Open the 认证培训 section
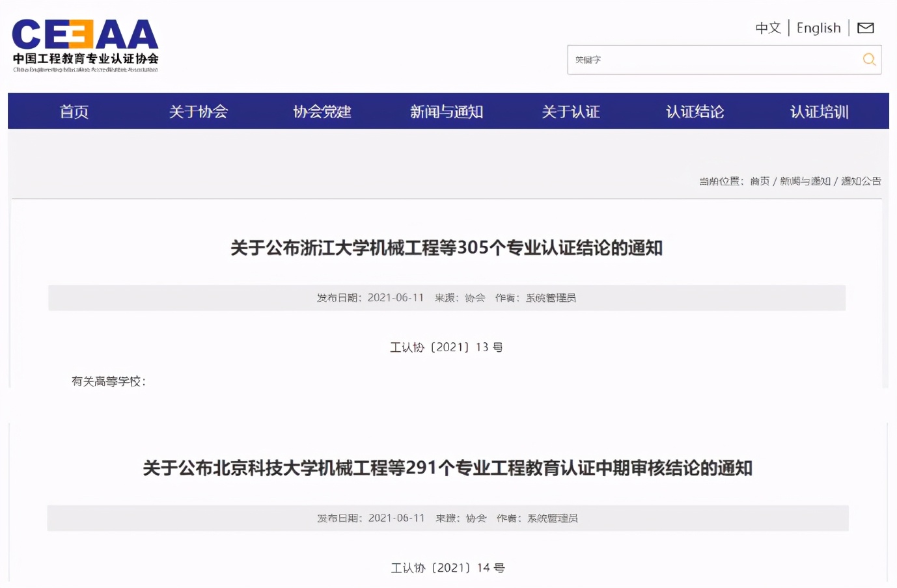 (819, 111)
